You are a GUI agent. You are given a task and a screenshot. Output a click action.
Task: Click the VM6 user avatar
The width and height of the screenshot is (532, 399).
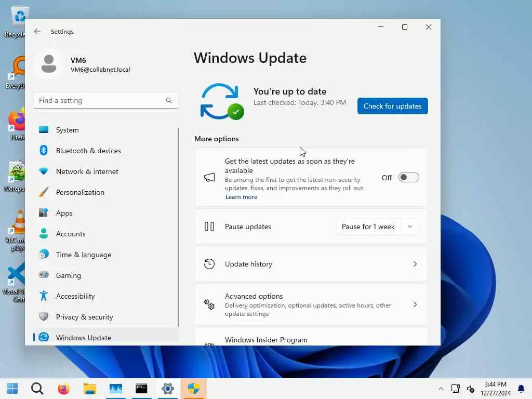click(x=49, y=64)
